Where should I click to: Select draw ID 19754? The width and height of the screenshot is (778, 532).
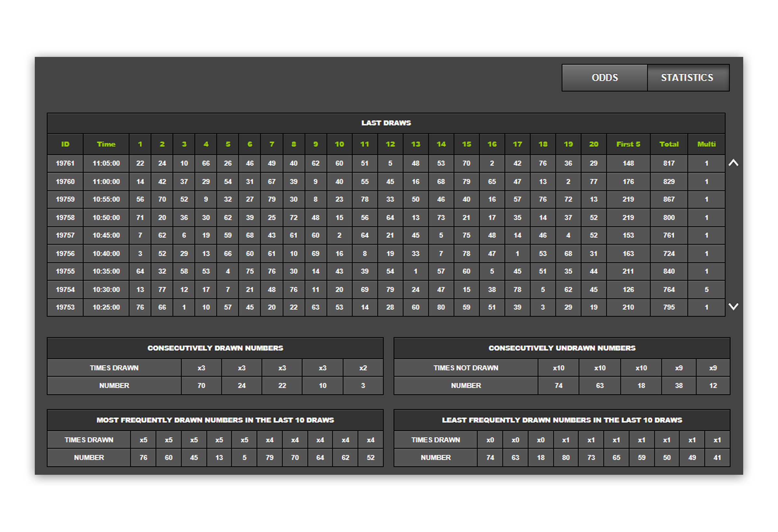pos(65,290)
